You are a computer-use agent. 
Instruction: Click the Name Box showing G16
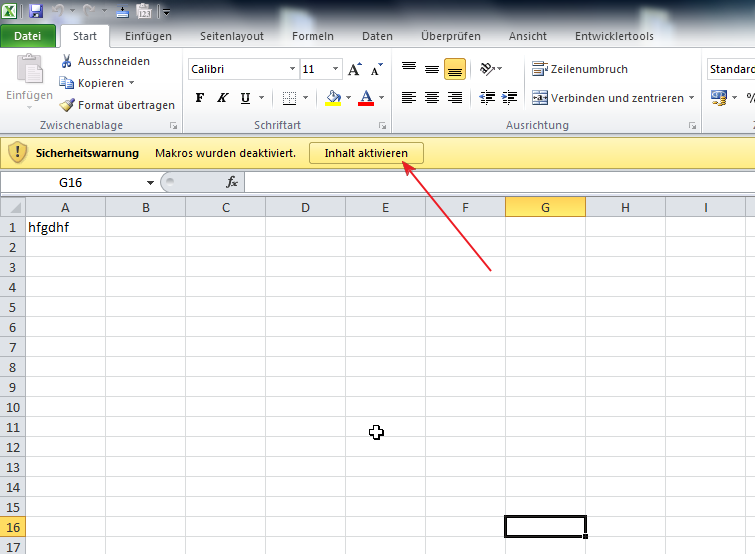click(71, 182)
